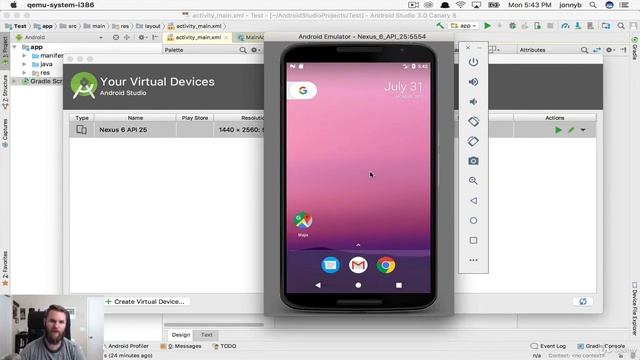Screen dimensions: 640x360
Task: Click the emulator sidebar back triangle
Action: click(473, 201)
